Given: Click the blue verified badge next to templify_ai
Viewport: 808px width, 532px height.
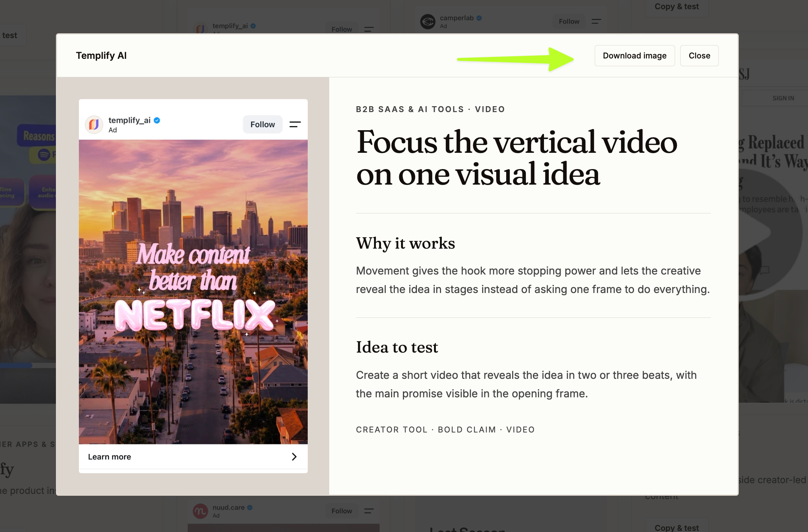Looking at the screenshot, I should 157,120.
